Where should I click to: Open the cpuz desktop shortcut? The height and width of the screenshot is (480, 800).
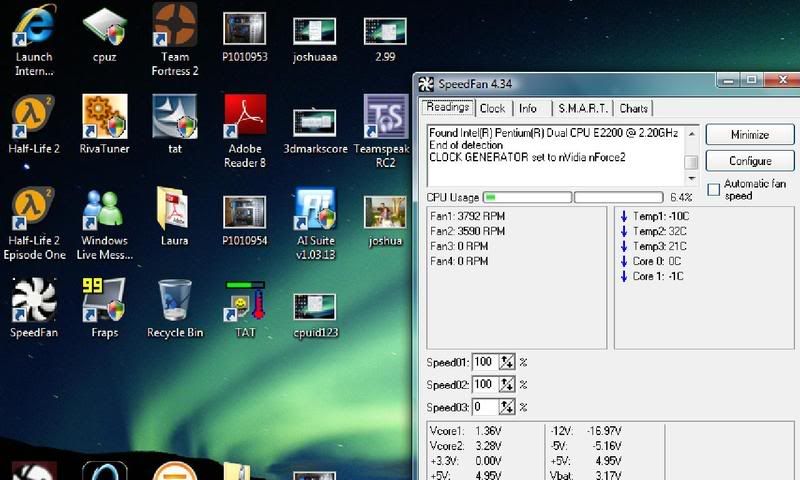[104, 35]
